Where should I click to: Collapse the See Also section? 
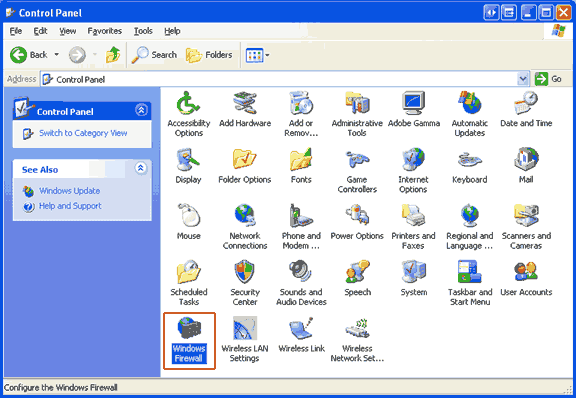point(140,168)
